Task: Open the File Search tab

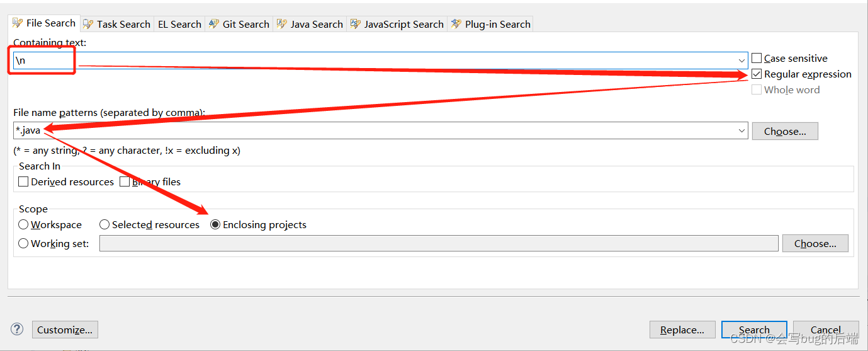Action: tap(44, 23)
